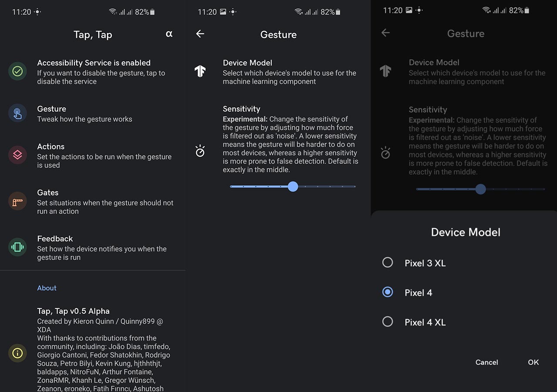
Task: Open the Feedback settings entry
Action: point(93,248)
